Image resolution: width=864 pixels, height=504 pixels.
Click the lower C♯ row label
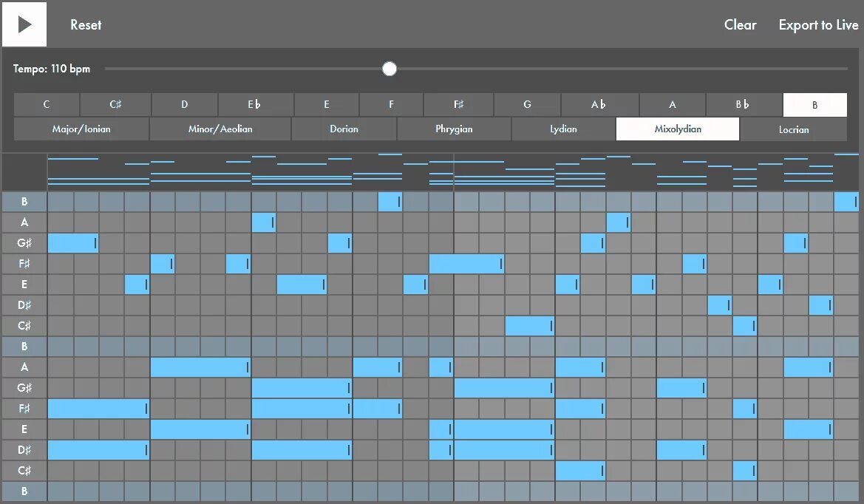click(24, 470)
